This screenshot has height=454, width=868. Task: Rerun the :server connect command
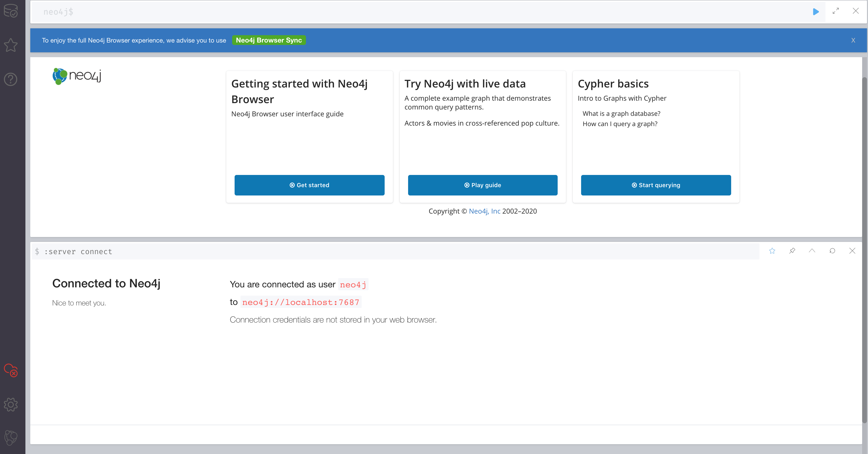coord(832,251)
